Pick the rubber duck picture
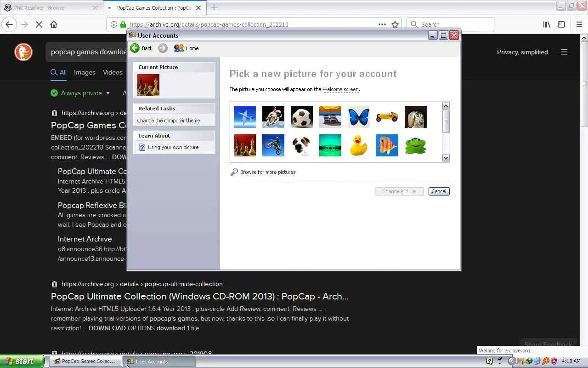The width and height of the screenshot is (588, 368). point(359,145)
